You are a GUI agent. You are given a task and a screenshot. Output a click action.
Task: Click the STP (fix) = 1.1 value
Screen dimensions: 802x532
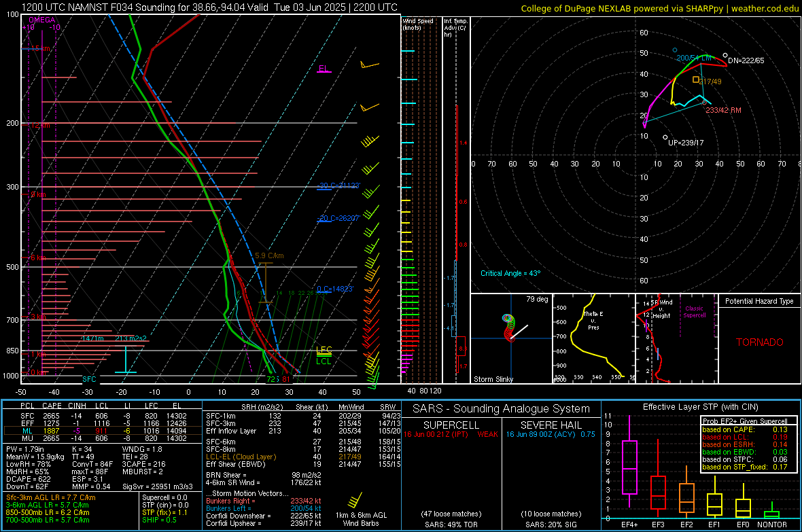coord(164,512)
